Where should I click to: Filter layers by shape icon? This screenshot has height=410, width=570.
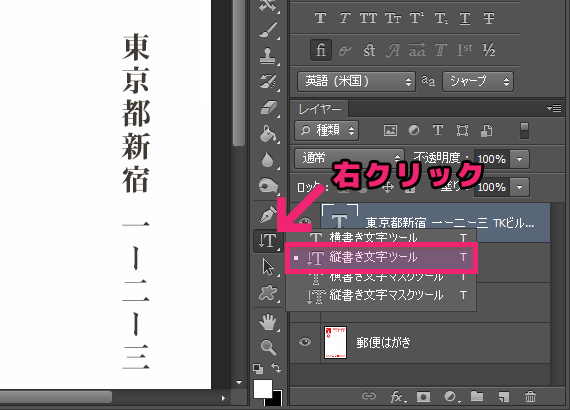point(462,130)
